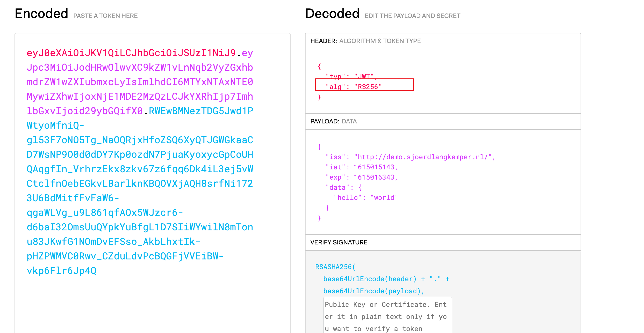Click the RSASHA256( text in the signature section
The image size is (644, 333).
coord(335,267)
